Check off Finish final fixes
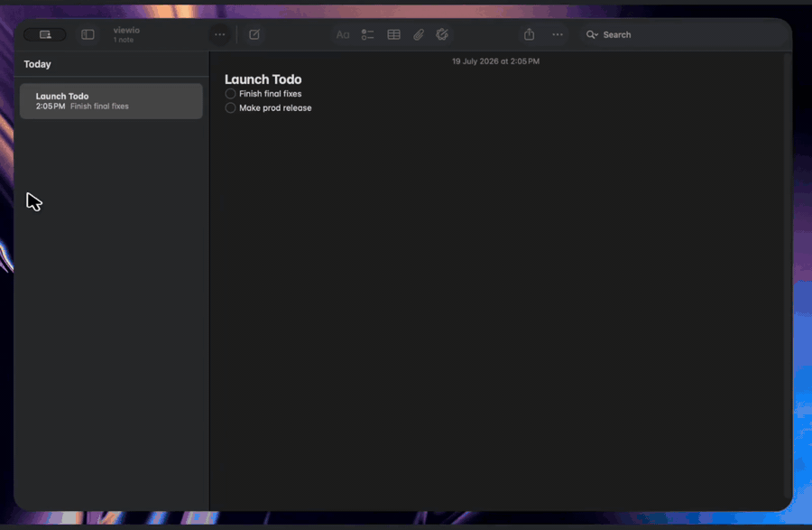 [230, 94]
